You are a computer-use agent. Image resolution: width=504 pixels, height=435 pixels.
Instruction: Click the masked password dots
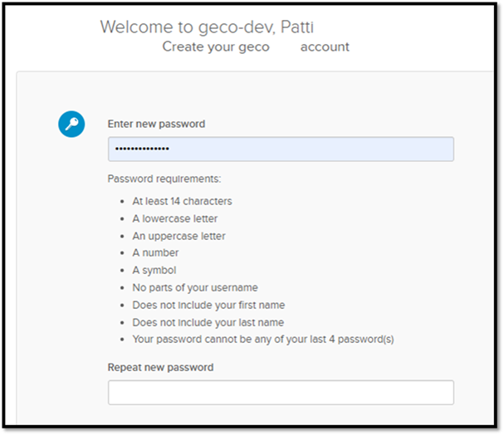141,149
